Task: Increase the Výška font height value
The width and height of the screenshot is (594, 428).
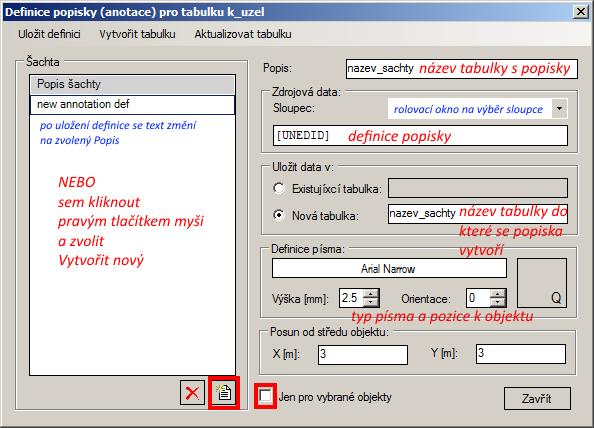Action: click(371, 294)
